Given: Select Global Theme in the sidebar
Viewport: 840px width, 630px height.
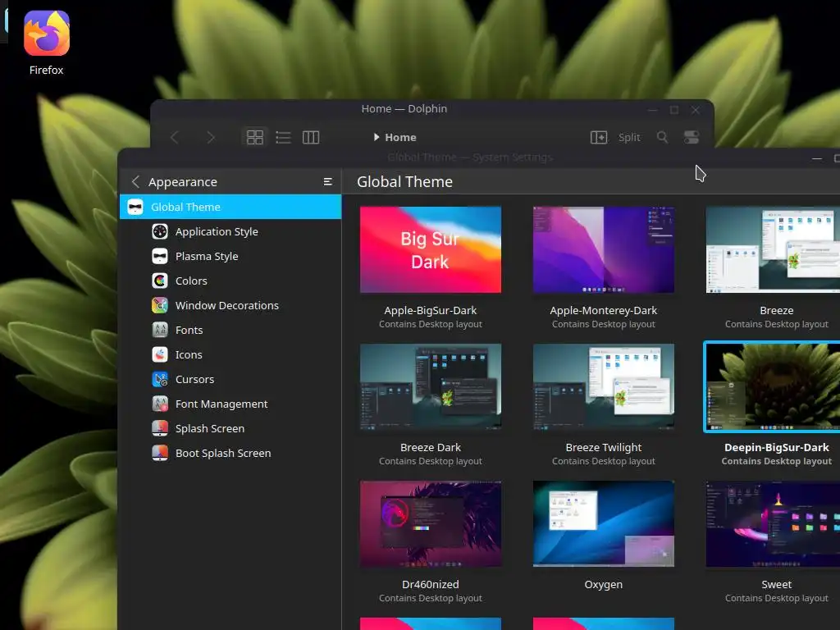Looking at the screenshot, I should pos(231,207).
